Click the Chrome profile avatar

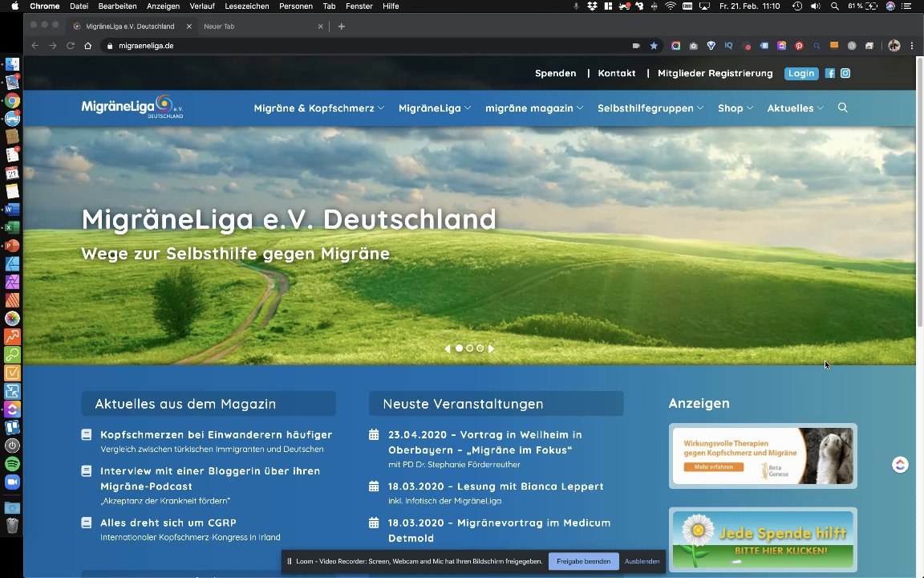pyautogui.click(x=894, y=46)
